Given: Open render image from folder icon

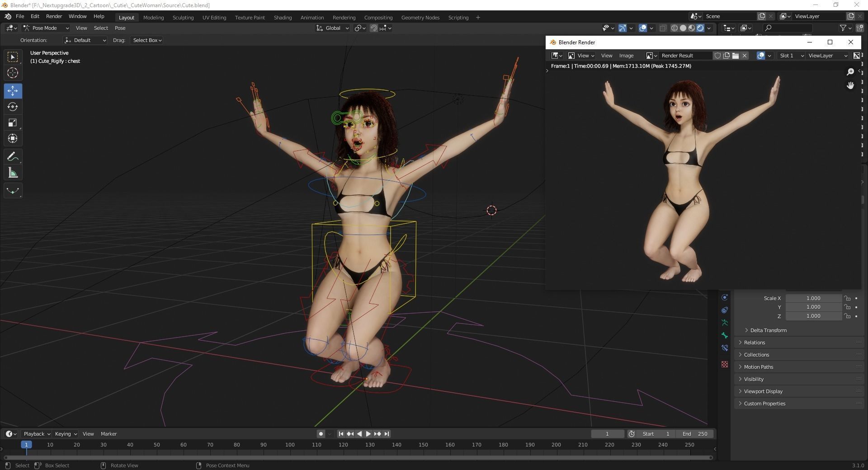Looking at the screenshot, I should point(736,56).
